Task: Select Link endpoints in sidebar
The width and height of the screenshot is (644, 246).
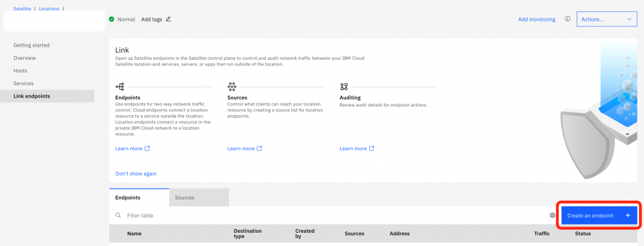Action: (47, 96)
